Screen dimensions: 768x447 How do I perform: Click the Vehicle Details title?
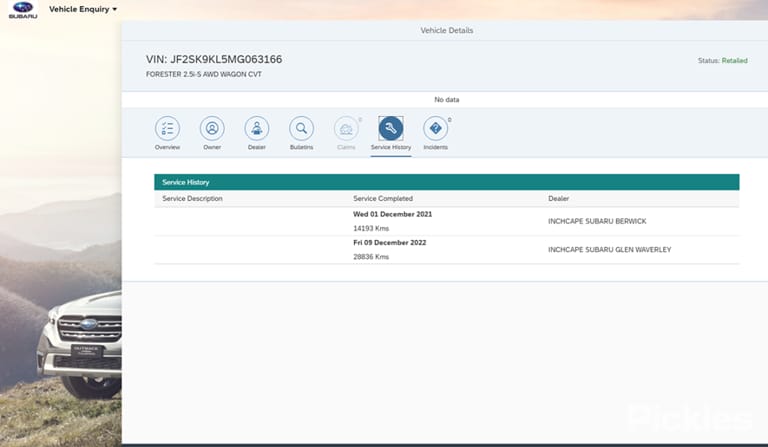447,30
